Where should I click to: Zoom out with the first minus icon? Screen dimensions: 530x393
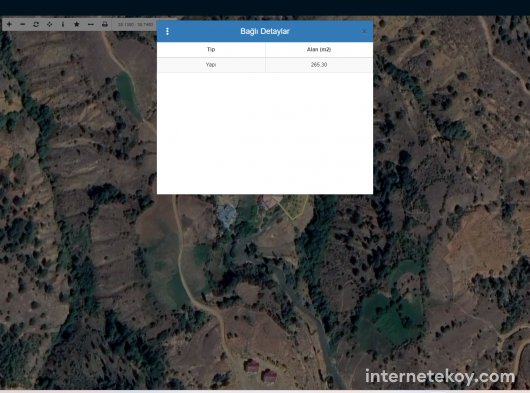coord(23,24)
